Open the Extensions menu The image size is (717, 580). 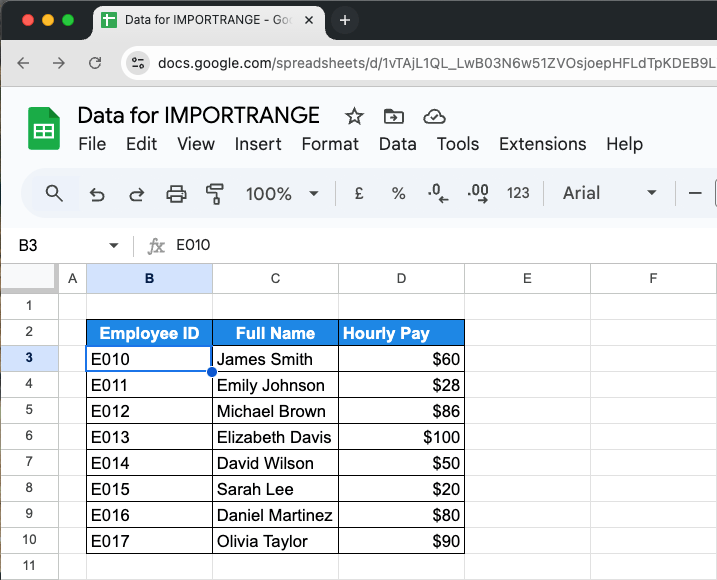coord(542,144)
